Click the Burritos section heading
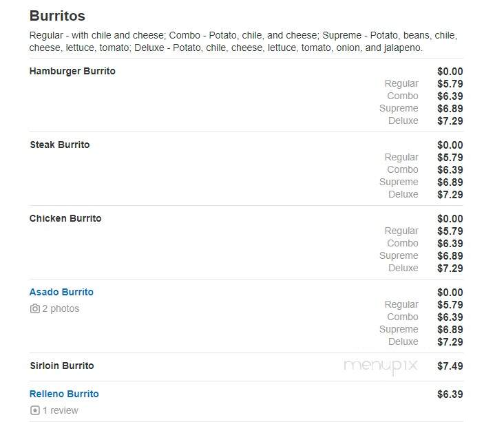Viewport: 504px width, 422px height. [x=57, y=16]
